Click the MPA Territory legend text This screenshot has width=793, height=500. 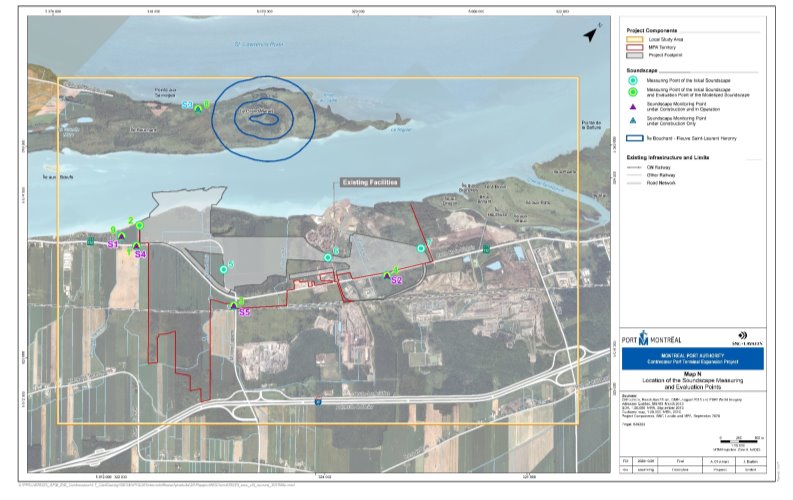(662, 47)
